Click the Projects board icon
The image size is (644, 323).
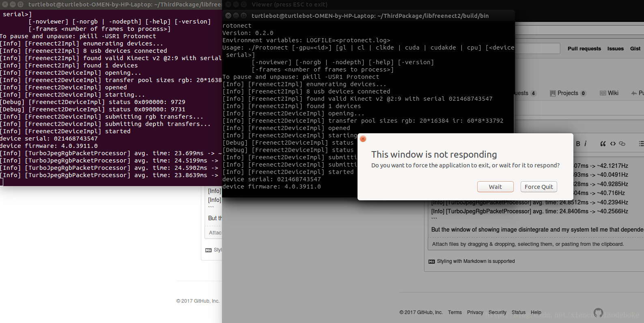click(553, 93)
